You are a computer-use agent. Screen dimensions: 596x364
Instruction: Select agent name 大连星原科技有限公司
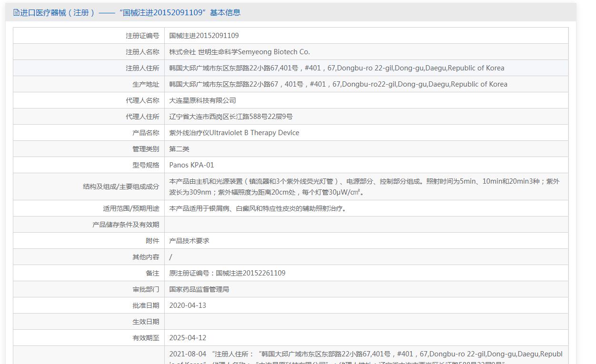point(203,100)
